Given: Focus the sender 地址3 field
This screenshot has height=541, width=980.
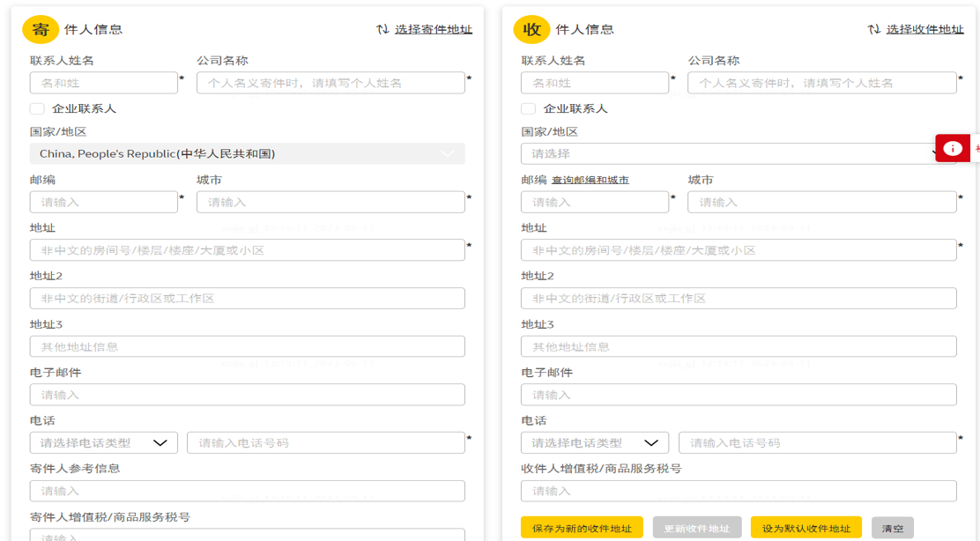Looking at the screenshot, I should coord(248,346).
